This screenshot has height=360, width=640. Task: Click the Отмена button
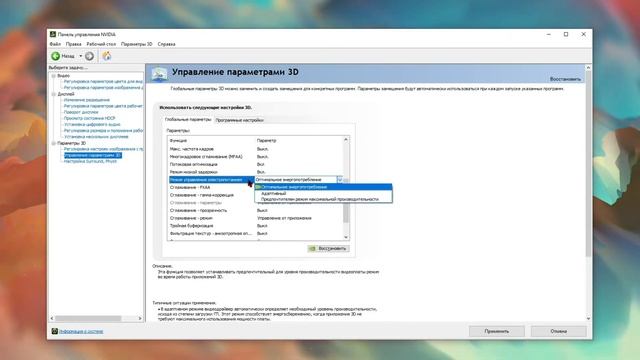coord(559,331)
